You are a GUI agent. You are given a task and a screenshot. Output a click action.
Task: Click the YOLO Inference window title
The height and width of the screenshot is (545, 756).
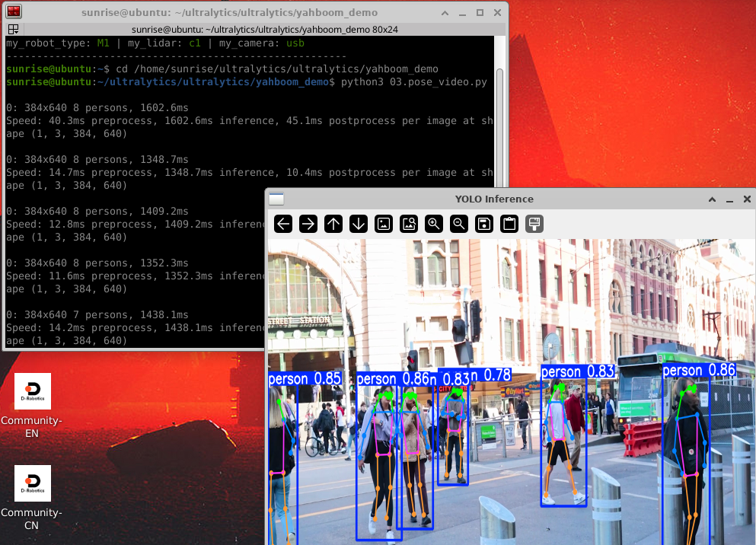point(494,199)
